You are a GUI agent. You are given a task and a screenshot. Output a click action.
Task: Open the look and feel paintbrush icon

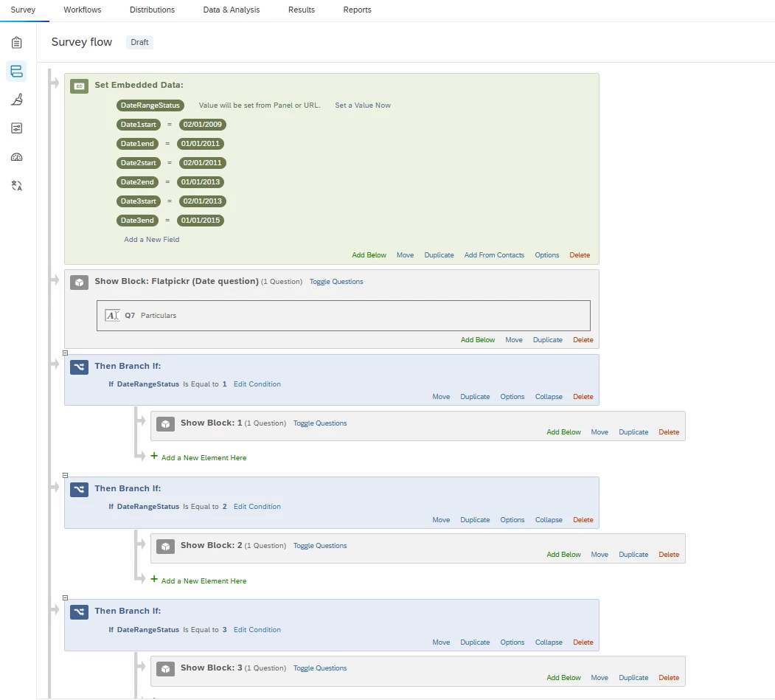(17, 100)
